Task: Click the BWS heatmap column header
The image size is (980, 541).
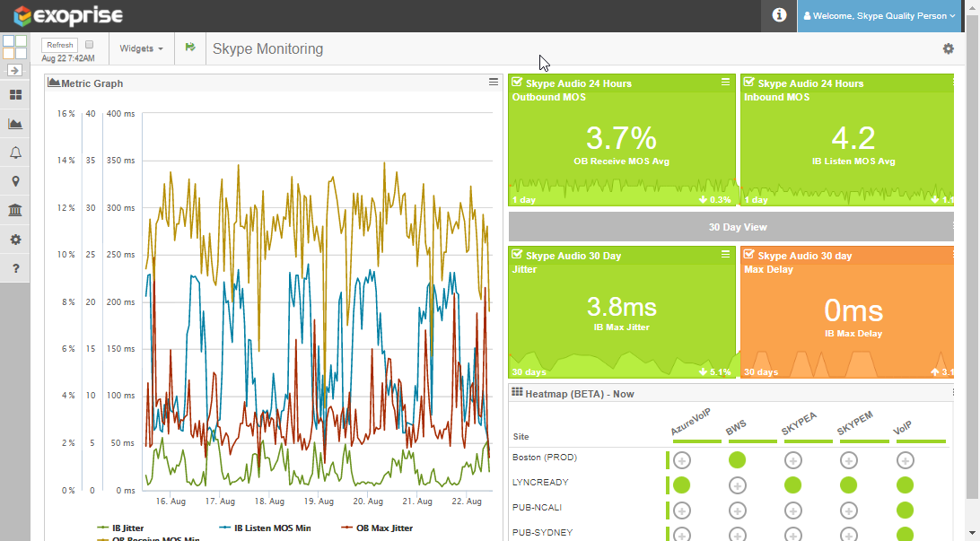Action: 736,427
